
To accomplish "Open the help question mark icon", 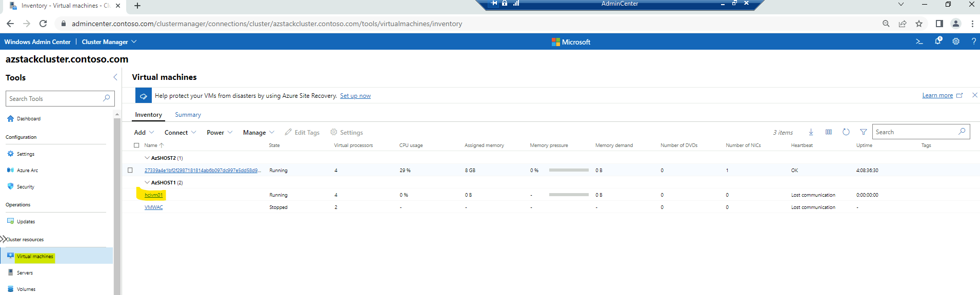I will tap(973, 41).
